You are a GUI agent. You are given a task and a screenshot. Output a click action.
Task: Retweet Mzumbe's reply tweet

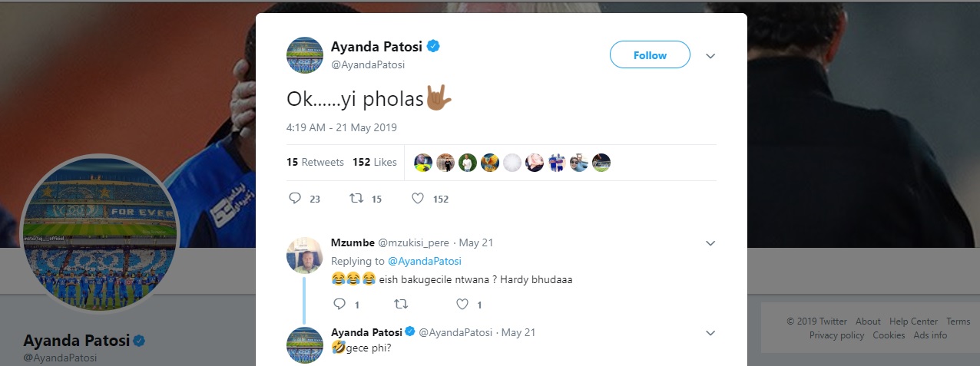coord(400,305)
